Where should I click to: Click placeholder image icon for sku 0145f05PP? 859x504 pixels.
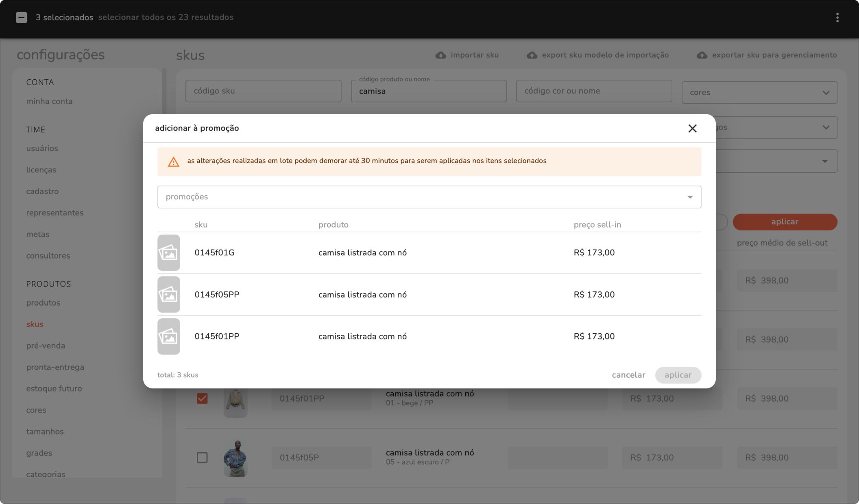[169, 295]
